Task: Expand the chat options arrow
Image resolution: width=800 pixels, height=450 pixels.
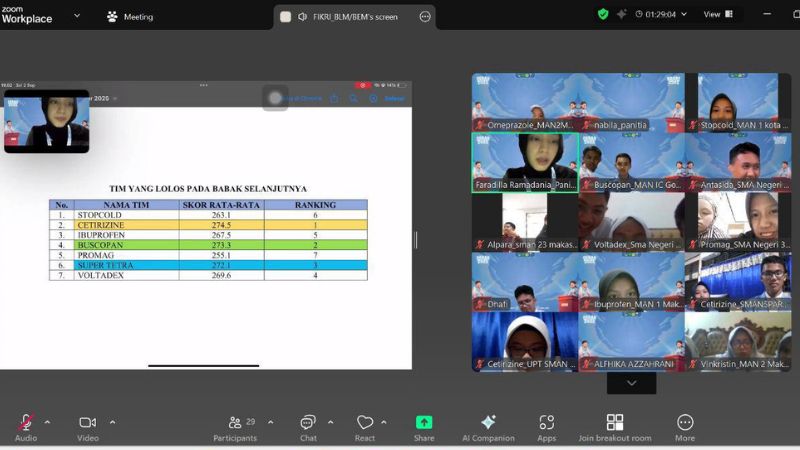Action: click(331, 422)
